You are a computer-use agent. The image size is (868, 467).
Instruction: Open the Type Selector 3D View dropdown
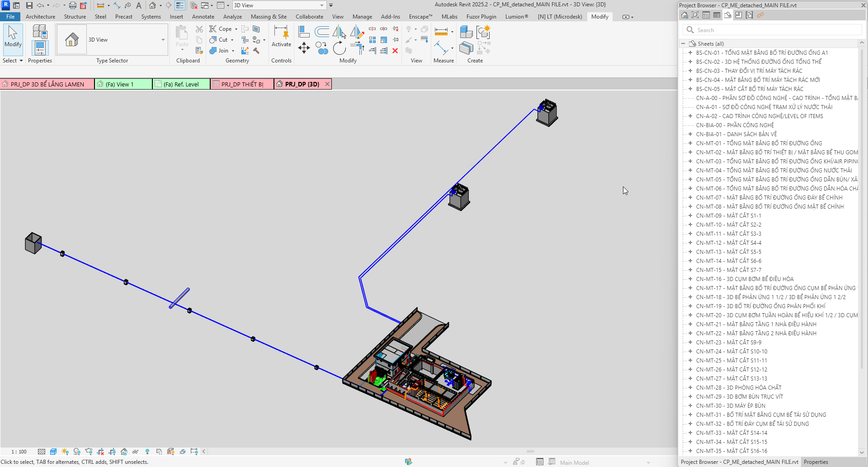click(163, 40)
